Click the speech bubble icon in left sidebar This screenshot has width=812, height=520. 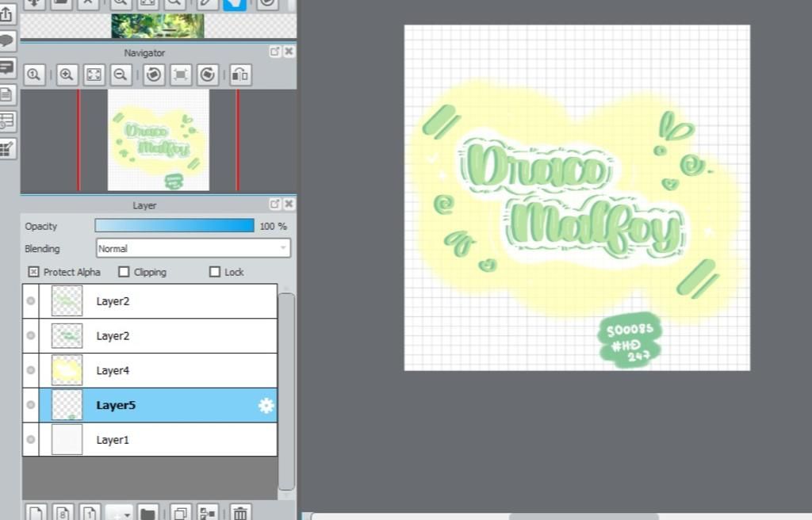(6, 40)
